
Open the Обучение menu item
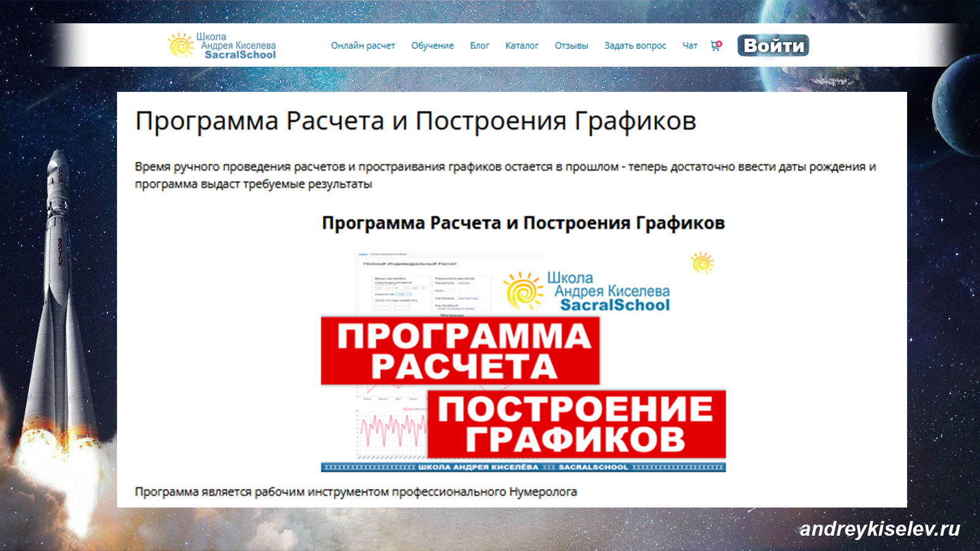(432, 45)
